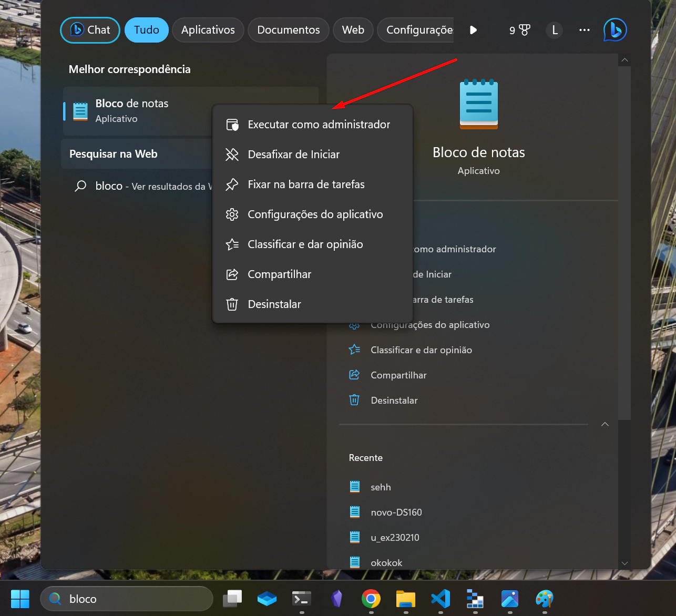
Task: Open recent file u_ex230210
Action: point(395,538)
